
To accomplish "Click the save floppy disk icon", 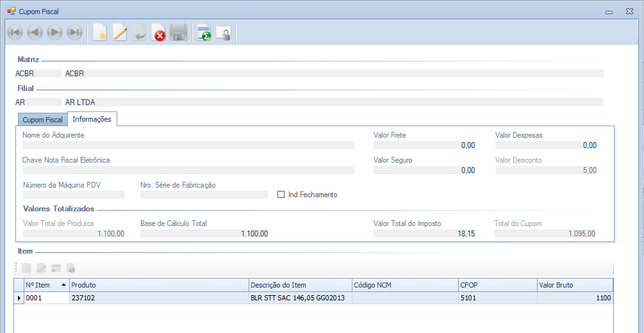I will tap(178, 33).
